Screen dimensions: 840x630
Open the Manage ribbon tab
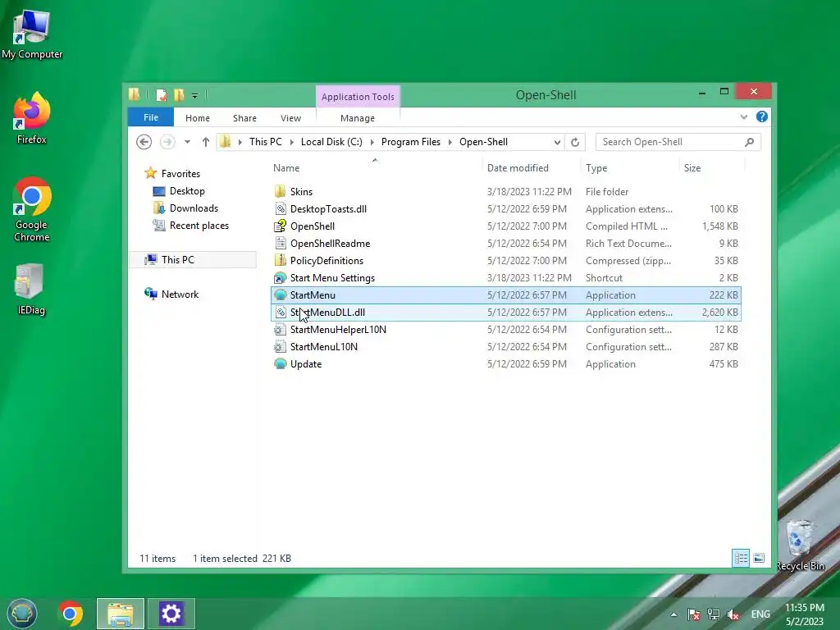[x=358, y=118]
